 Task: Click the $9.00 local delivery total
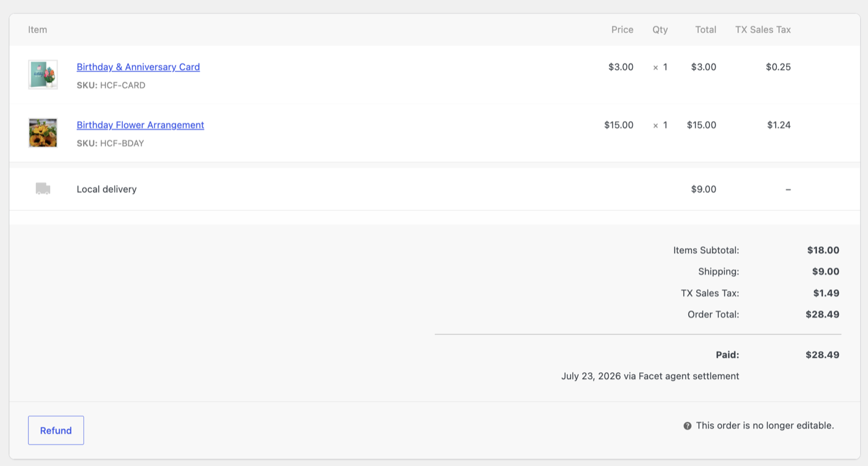[704, 189]
